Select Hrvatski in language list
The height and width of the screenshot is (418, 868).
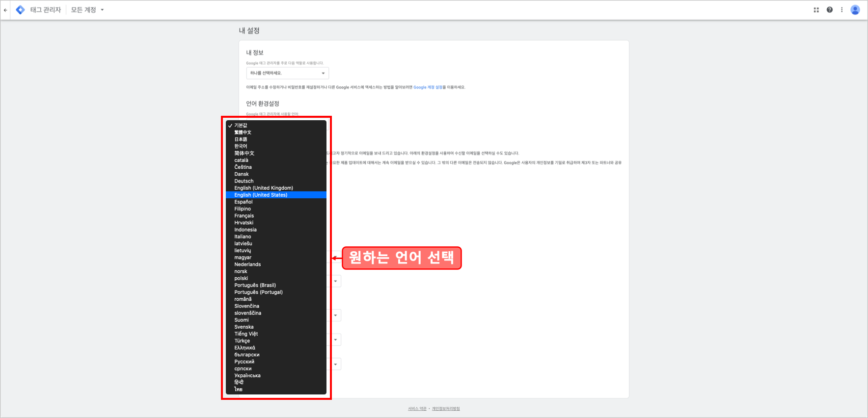(x=276, y=223)
